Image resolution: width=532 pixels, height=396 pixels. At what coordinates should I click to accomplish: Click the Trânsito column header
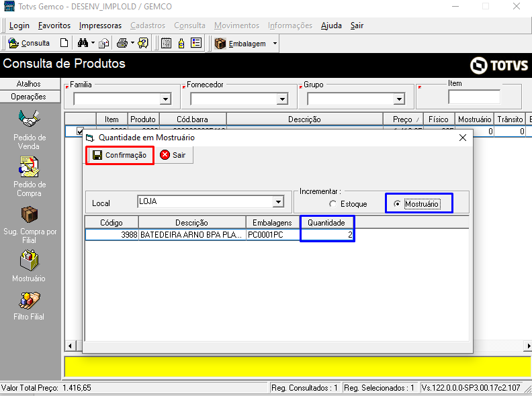pos(510,119)
